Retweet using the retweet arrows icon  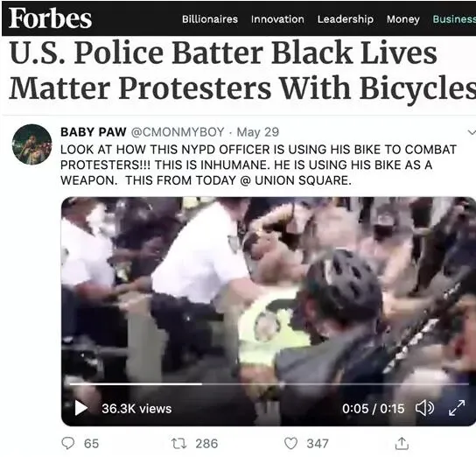tap(179, 443)
